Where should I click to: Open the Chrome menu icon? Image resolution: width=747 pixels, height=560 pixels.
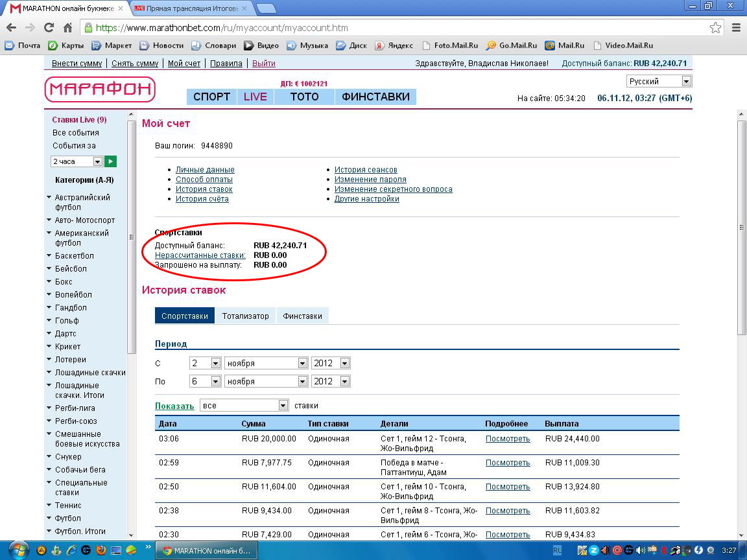pyautogui.click(x=736, y=28)
